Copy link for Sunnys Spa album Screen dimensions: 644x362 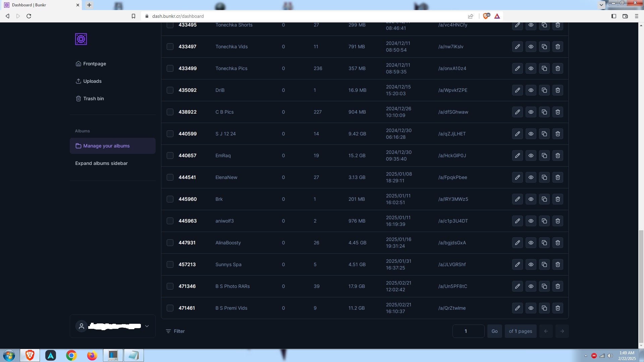coord(544,264)
